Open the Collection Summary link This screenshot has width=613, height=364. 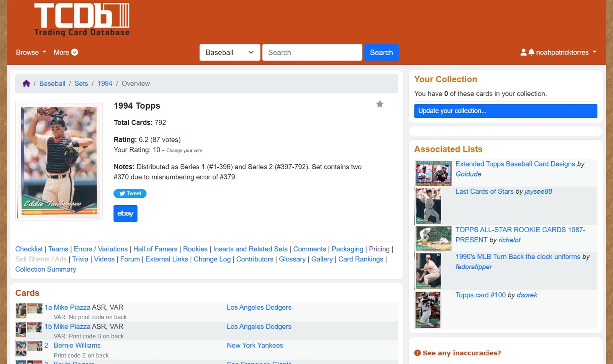[x=46, y=269]
